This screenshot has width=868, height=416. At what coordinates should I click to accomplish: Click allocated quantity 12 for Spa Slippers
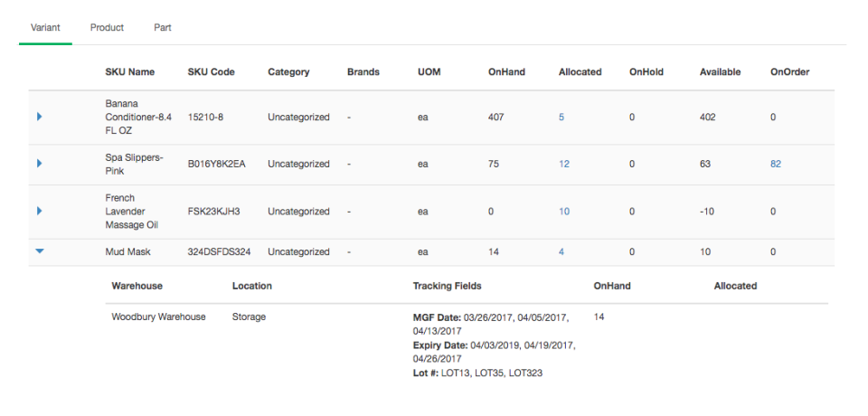coord(564,164)
